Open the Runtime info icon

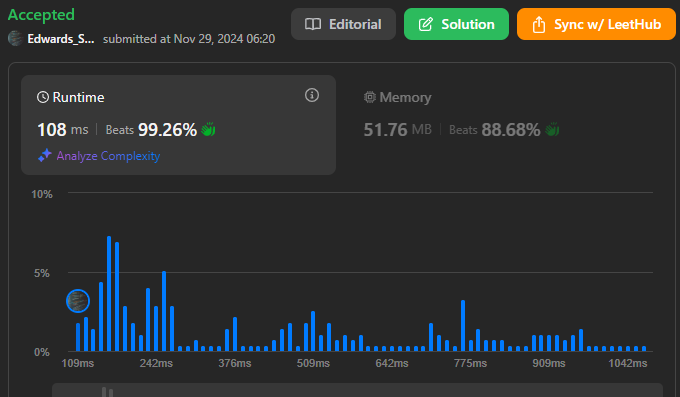(312, 95)
